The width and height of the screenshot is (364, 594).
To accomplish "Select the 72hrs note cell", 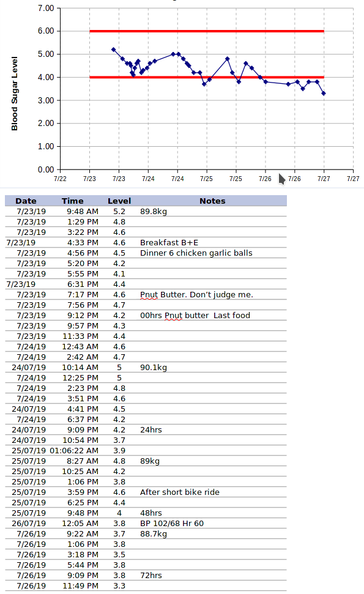I will click(x=150, y=576).
